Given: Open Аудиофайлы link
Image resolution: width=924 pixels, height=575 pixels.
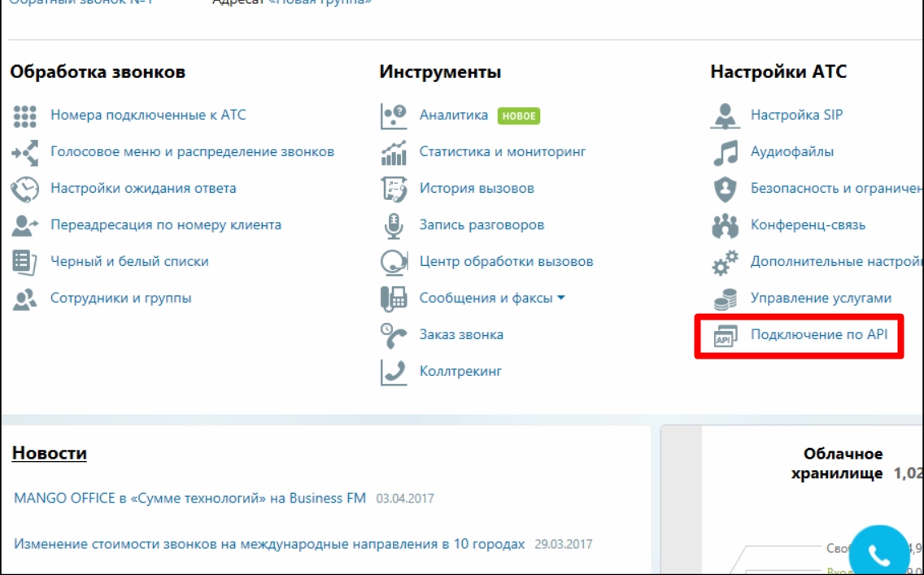Looking at the screenshot, I should [792, 152].
